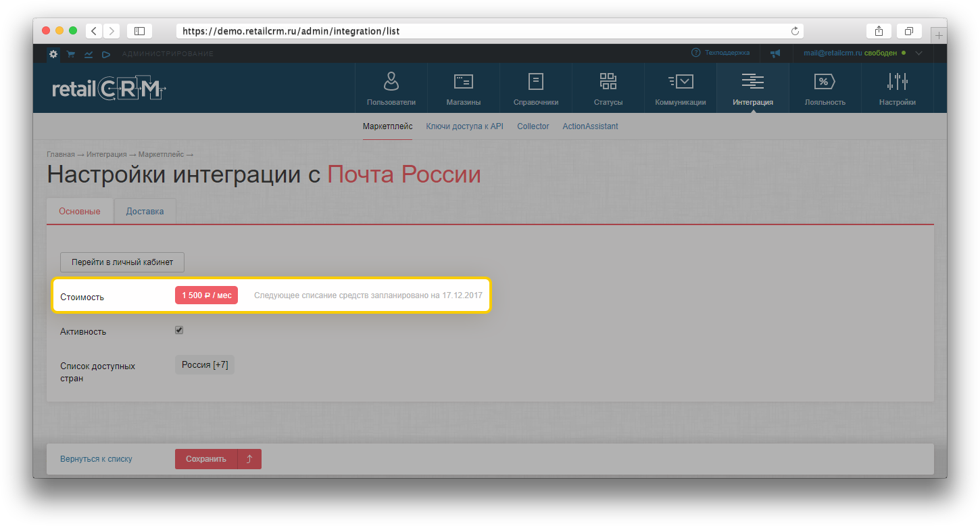Click the 1 500 ₽ / мес price badge
Viewport: 980px width, 526px height.
pos(206,295)
